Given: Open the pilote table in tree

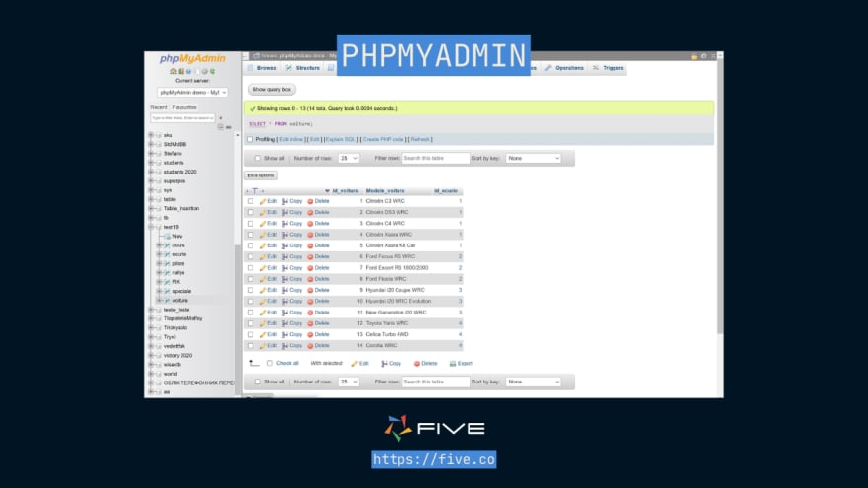Looking at the screenshot, I should tap(179, 264).
